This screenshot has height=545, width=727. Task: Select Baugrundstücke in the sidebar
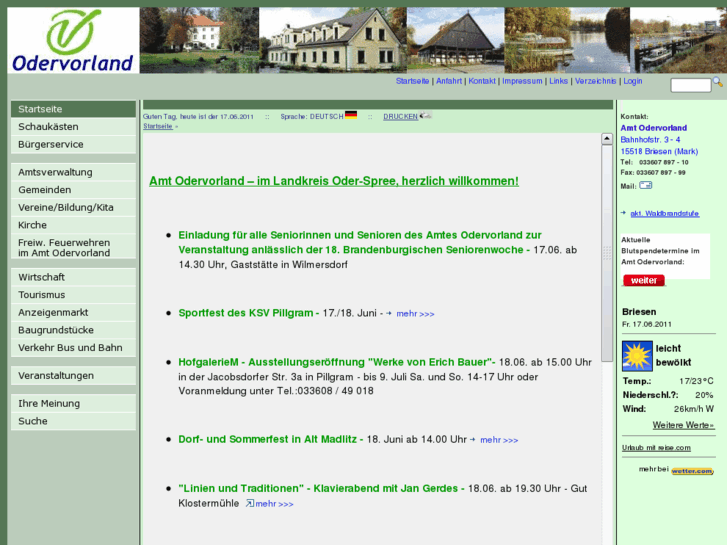(x=73, y=330)
